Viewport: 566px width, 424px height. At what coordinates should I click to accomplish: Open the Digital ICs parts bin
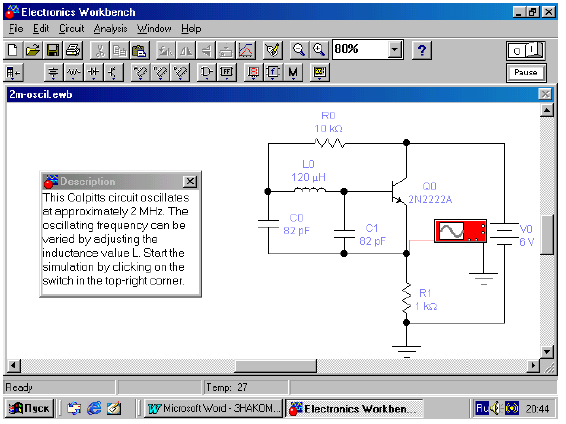point(180,73)
